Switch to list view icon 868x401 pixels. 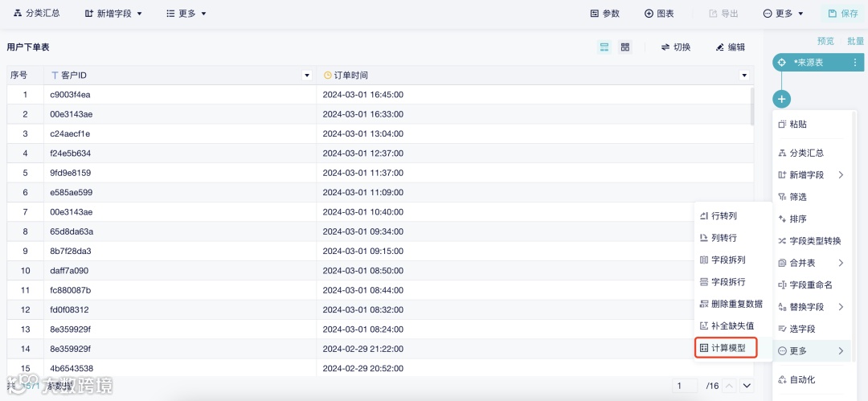point(604,47)
